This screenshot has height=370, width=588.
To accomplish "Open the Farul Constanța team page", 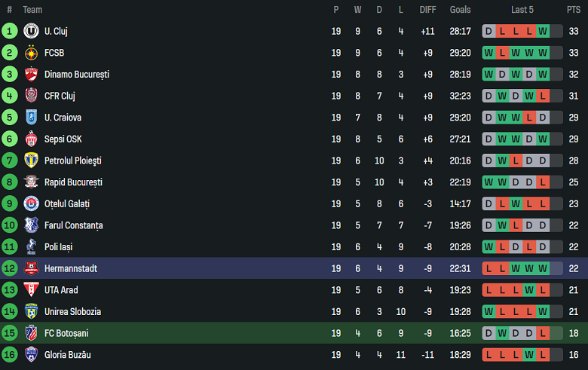I will pos(74,225).
